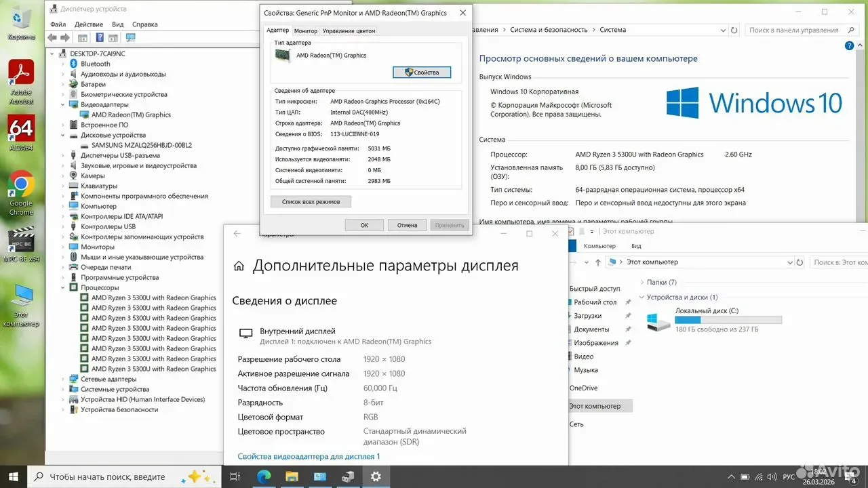868x488 pixels.
Task: Launch Google Chrome from the desktop
Action: coord(21,193)
